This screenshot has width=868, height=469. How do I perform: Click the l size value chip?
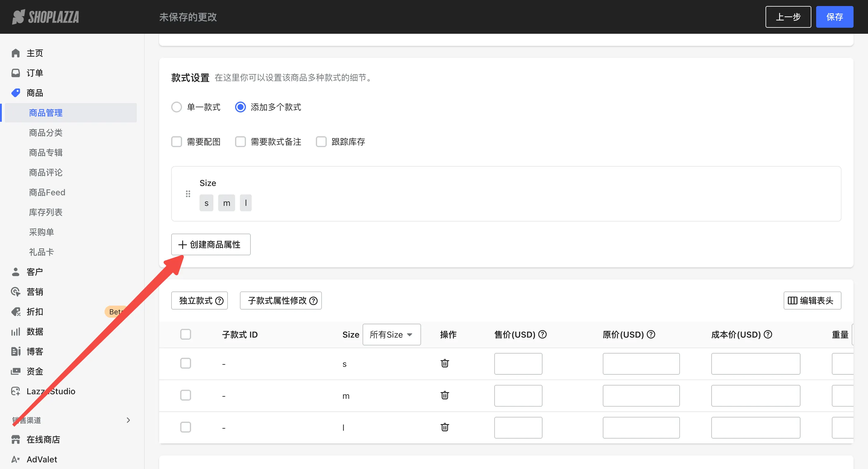[246, 203]
